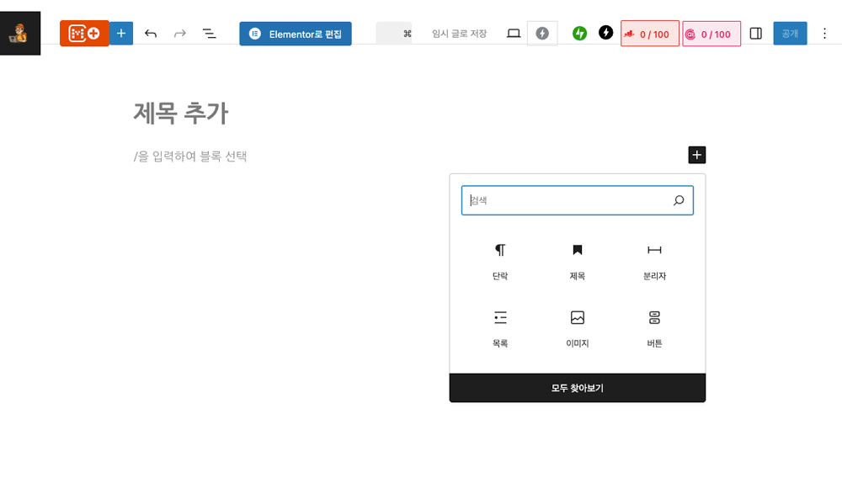
Task: Click the site avatar logo icon
Action: 19,34
